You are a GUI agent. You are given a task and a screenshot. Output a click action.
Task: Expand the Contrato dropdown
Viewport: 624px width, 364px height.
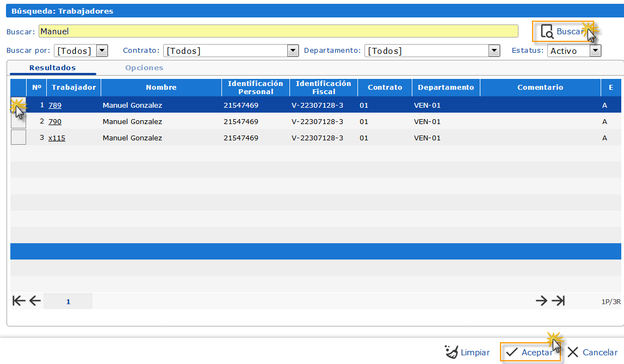coord(293,51)
